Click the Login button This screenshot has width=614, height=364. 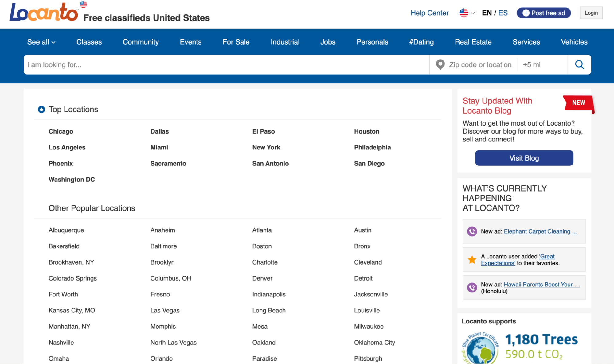591,13
